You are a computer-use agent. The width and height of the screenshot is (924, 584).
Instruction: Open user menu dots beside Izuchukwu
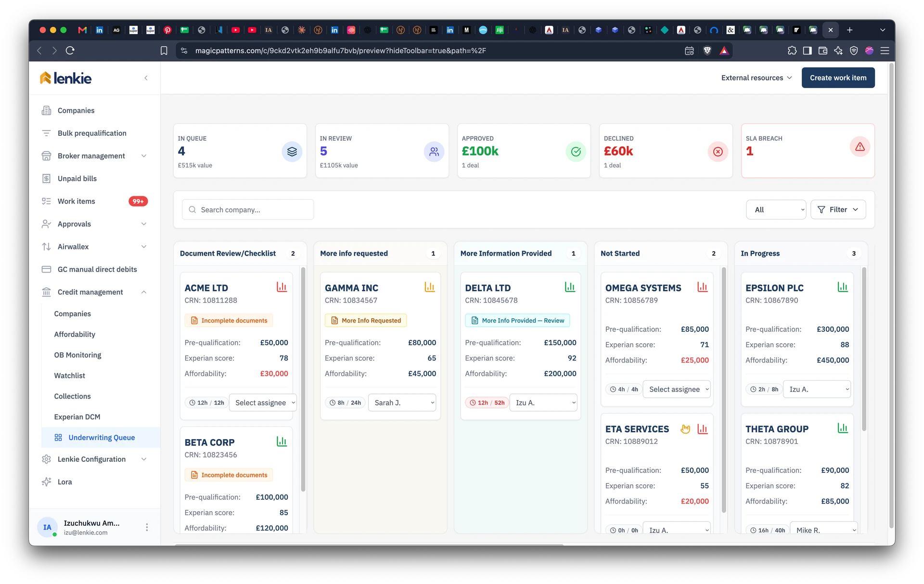coord(147,528)
